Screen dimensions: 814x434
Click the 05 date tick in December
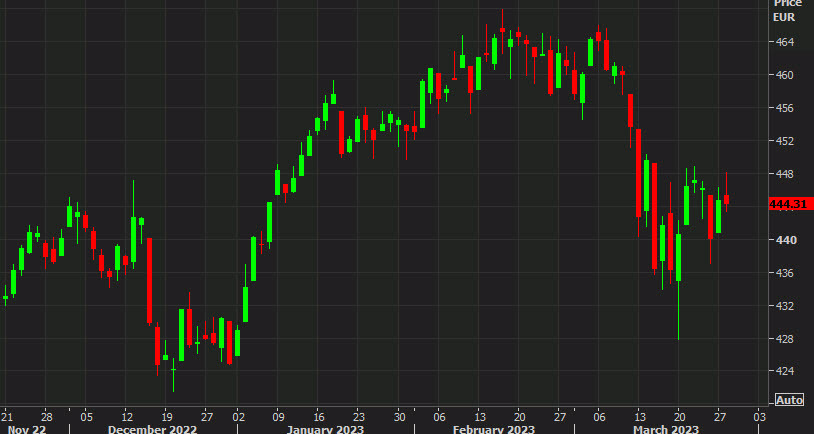point(87,417)
